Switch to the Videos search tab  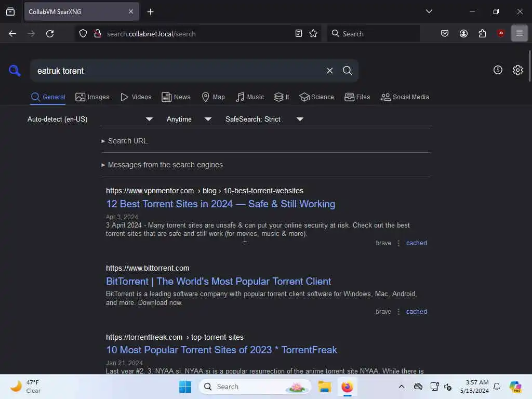(x=136, y=97)
